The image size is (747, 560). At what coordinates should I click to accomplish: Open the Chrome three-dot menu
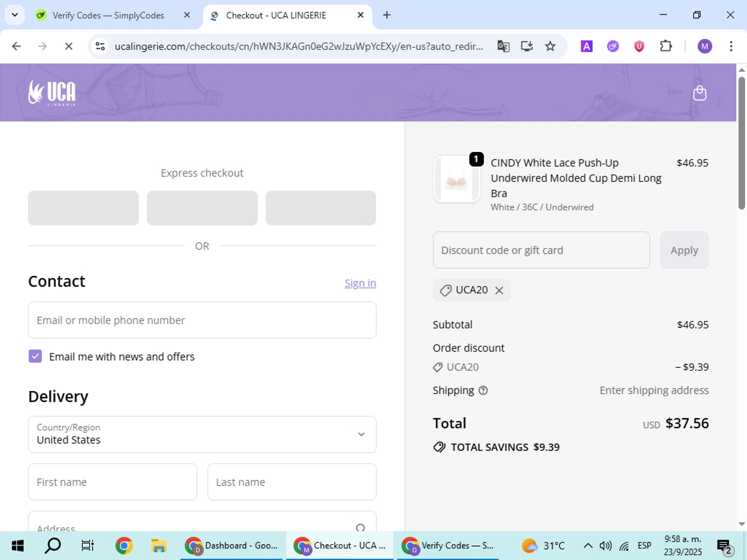click(731, 46)
